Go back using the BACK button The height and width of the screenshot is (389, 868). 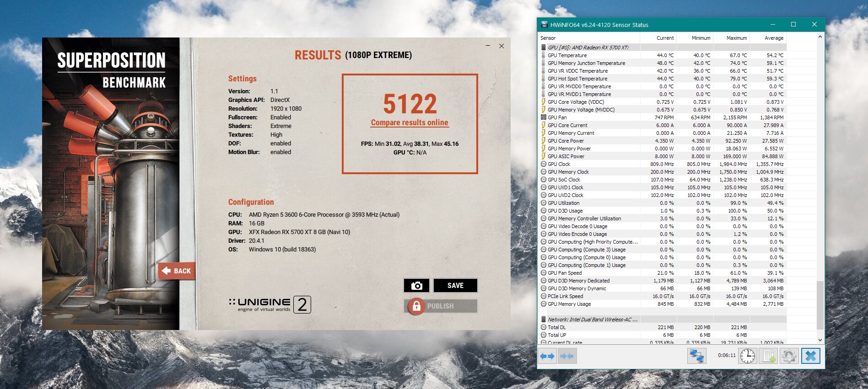(x=177, y=271)
